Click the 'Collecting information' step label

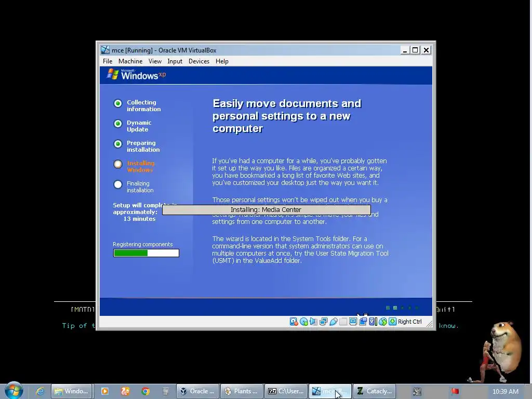tap(143, 105)
